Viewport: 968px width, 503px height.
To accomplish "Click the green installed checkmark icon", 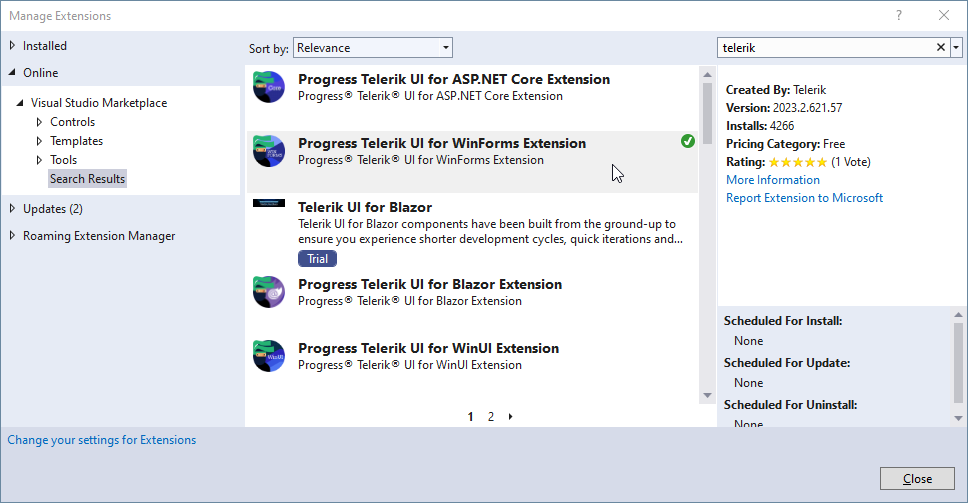I will (x=688, y=141).
